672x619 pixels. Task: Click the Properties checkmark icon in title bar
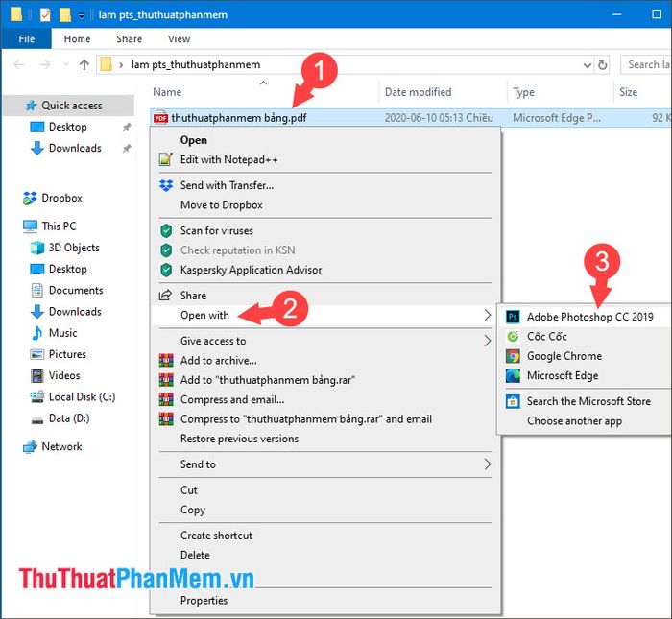click(x=45, y=15)
